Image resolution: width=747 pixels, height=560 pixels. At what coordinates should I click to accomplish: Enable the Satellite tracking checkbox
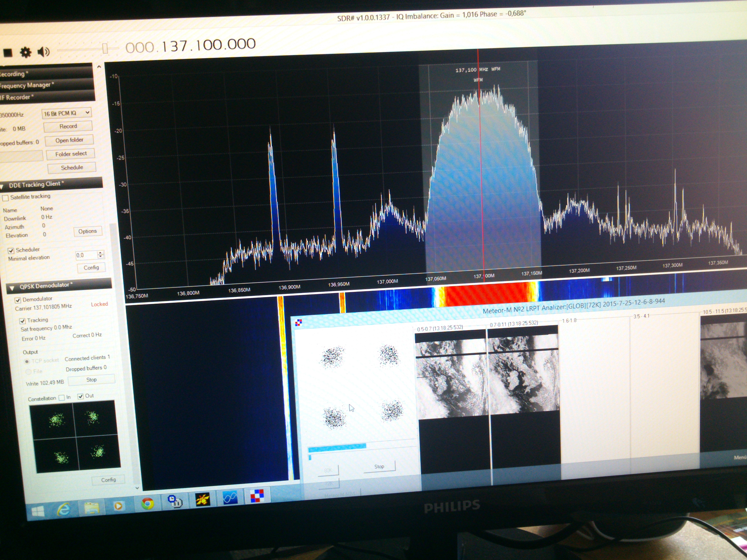tap(6, 198)
